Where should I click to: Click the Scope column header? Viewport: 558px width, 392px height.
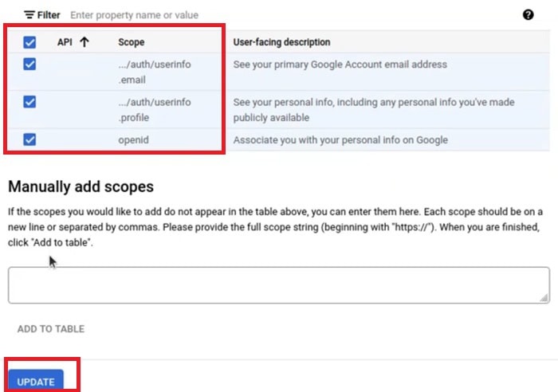(132, 42)
